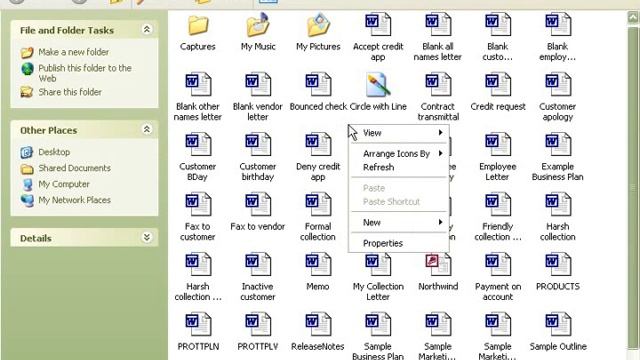Go to My Network Places link
Image resolution: width=640 pixels, height=360 pixels.
[74, 200]
